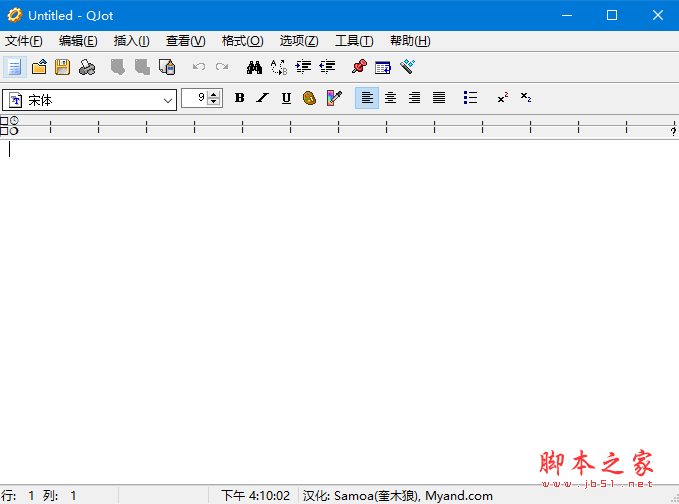Maximize the QJot window
679x504 pixels.
pos(612,15)
